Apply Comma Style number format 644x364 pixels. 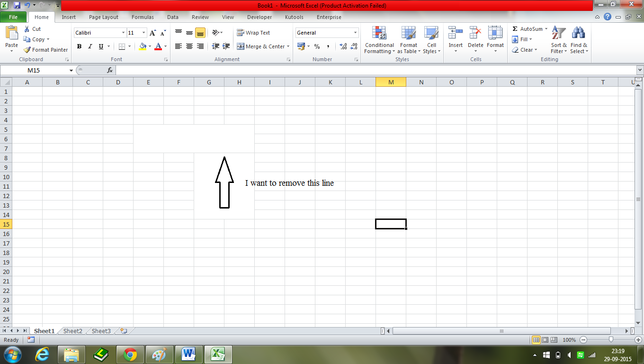click(x=328, y=46)
